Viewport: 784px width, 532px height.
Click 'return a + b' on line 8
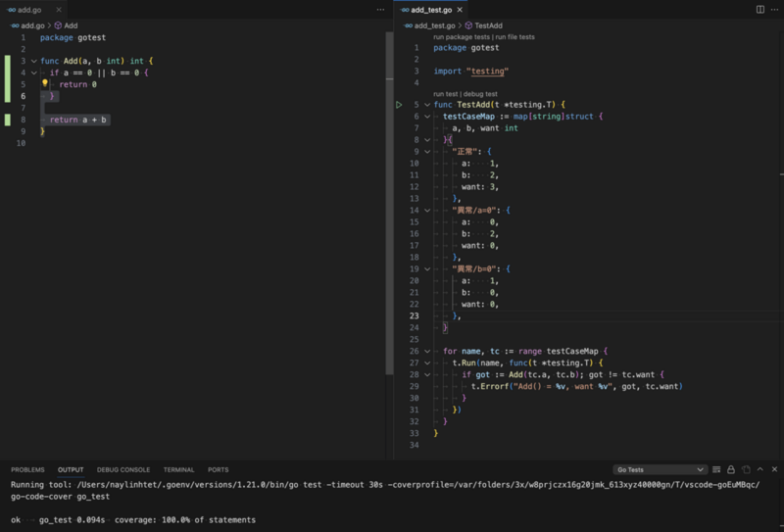point(77,120)
